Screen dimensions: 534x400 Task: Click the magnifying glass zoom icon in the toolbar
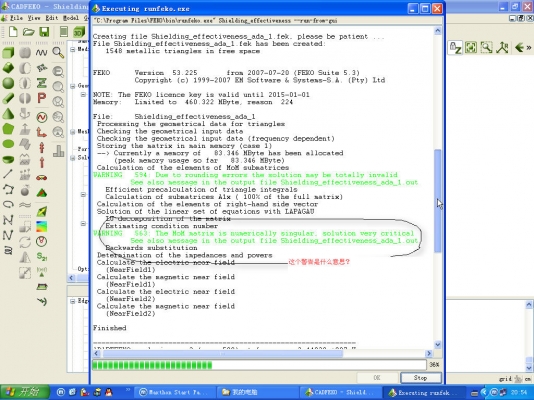click(58, 53)
